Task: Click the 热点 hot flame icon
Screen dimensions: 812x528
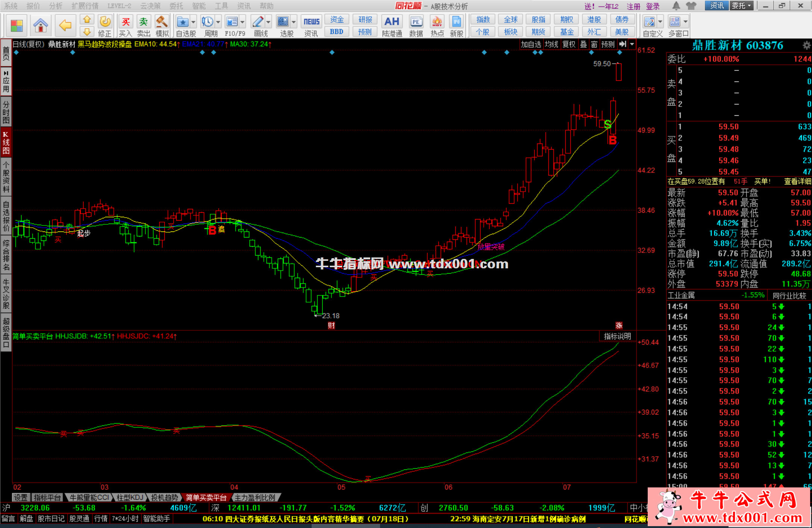Action: [437, 22]
